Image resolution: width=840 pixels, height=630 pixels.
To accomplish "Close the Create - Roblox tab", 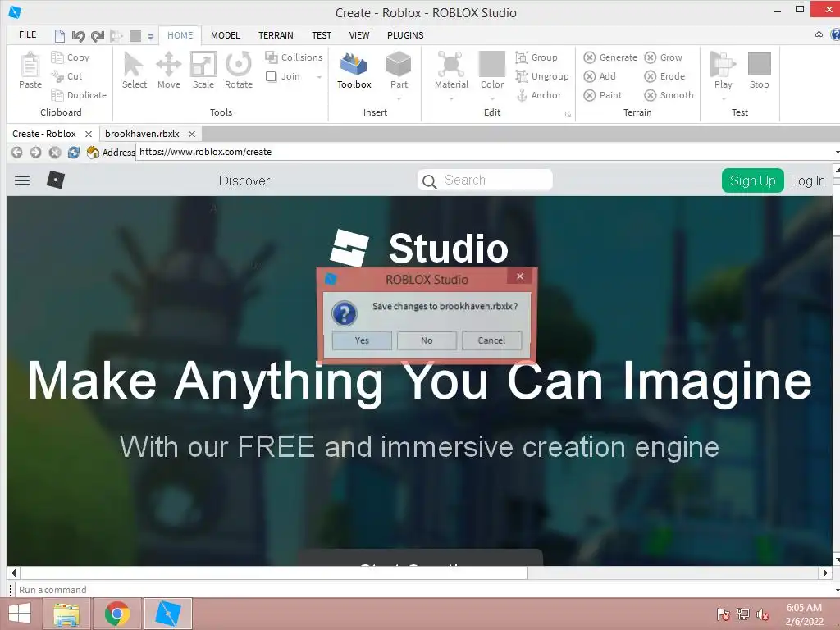I will [x=89, y=134].
